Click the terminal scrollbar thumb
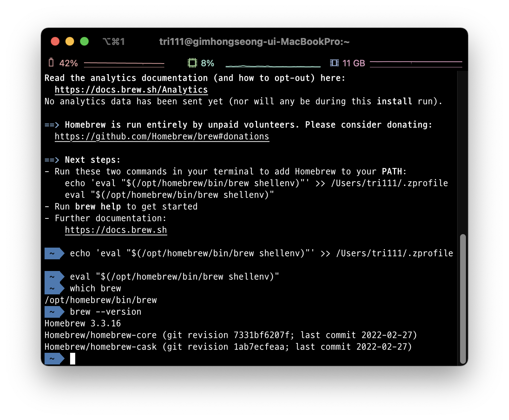The width and height of the screenshot is (509, 420). (x=463, y=299)
